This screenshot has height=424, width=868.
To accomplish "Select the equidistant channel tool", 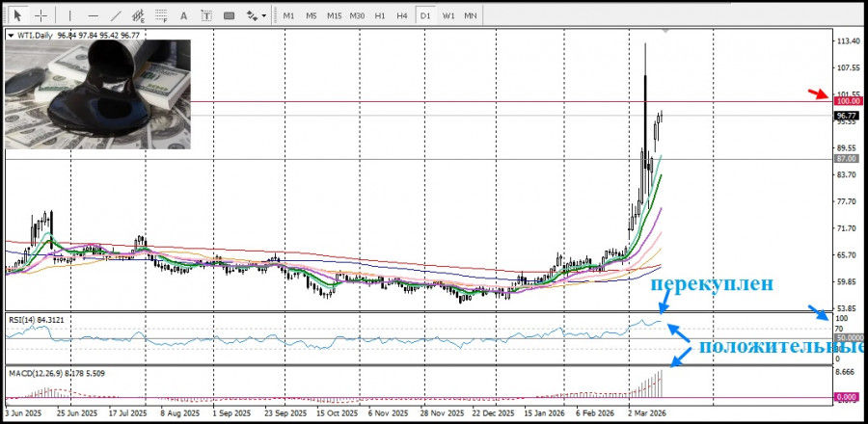I will point(138,15).
